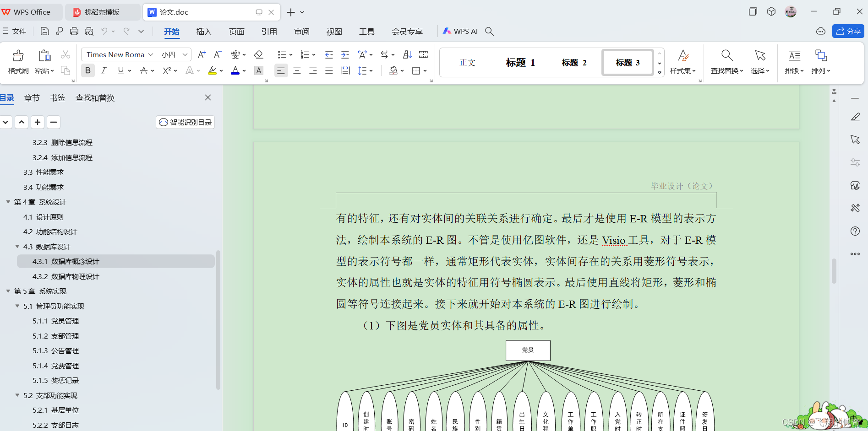Open the 引用 ribbon tab
The height and width of the screenshot is (431, 868).
tap(269, 32)
